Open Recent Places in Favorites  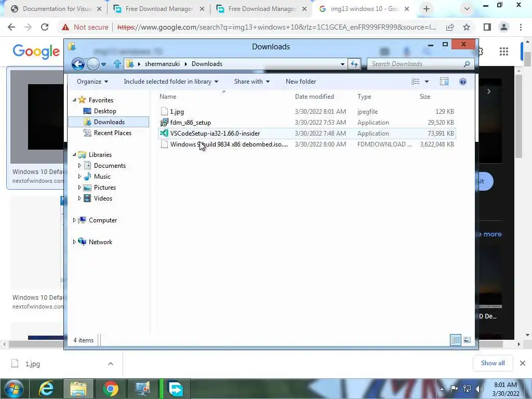[112, 132]
